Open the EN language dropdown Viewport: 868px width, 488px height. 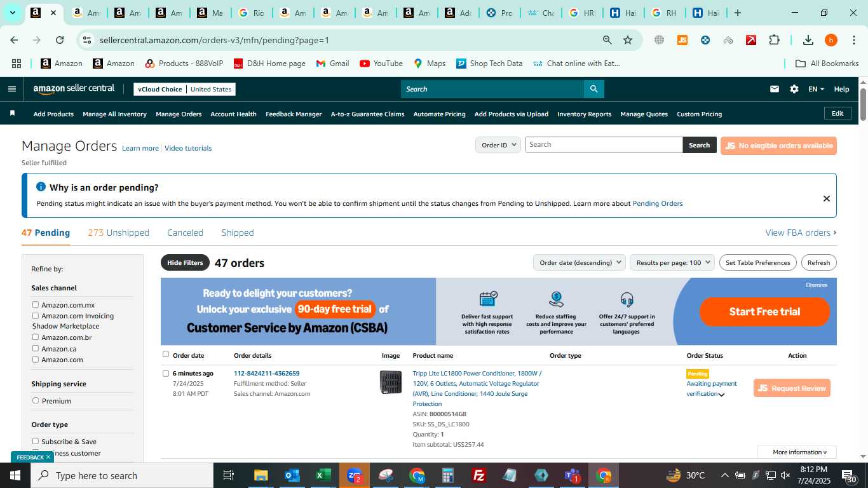pyautogui.click(x=816, y=89)
